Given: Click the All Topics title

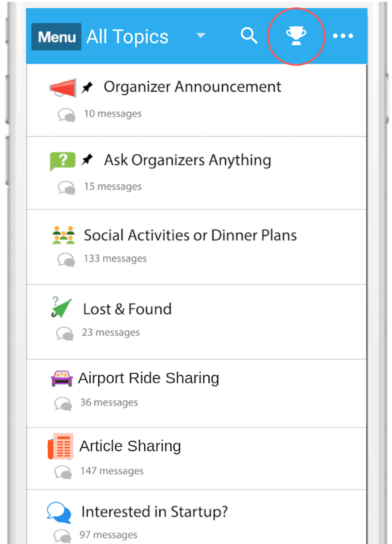Looking at the screenshot, I should 127,37.
